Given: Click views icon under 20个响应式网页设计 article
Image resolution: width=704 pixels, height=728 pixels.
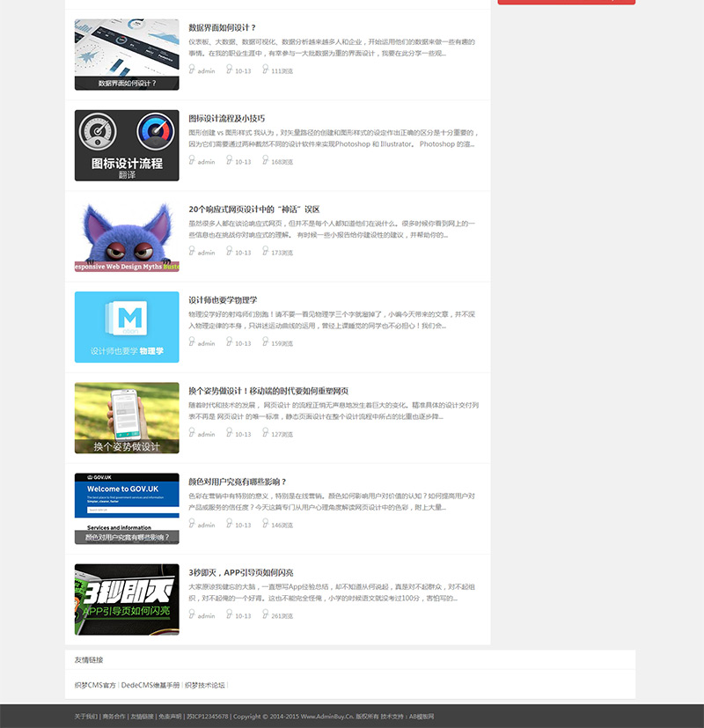Looking at the screenshot, I should 266,251.
